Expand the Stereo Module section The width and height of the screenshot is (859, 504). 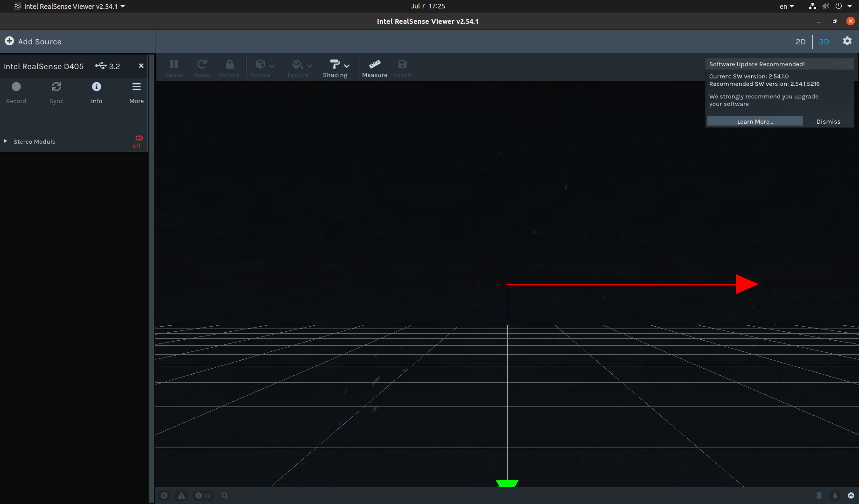pyautogui.click(x=5, y=141)
